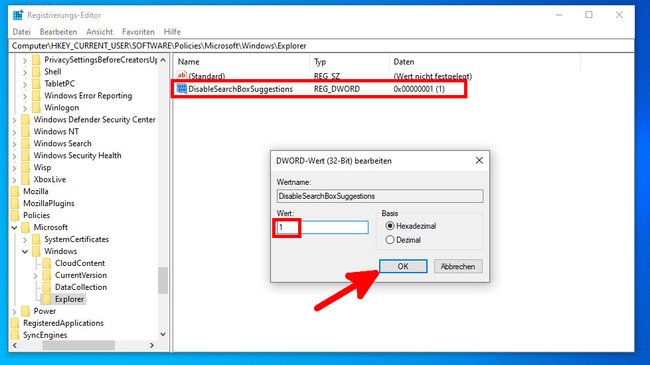Collapse the Windows key
The image size is (650, 365).
25,251
